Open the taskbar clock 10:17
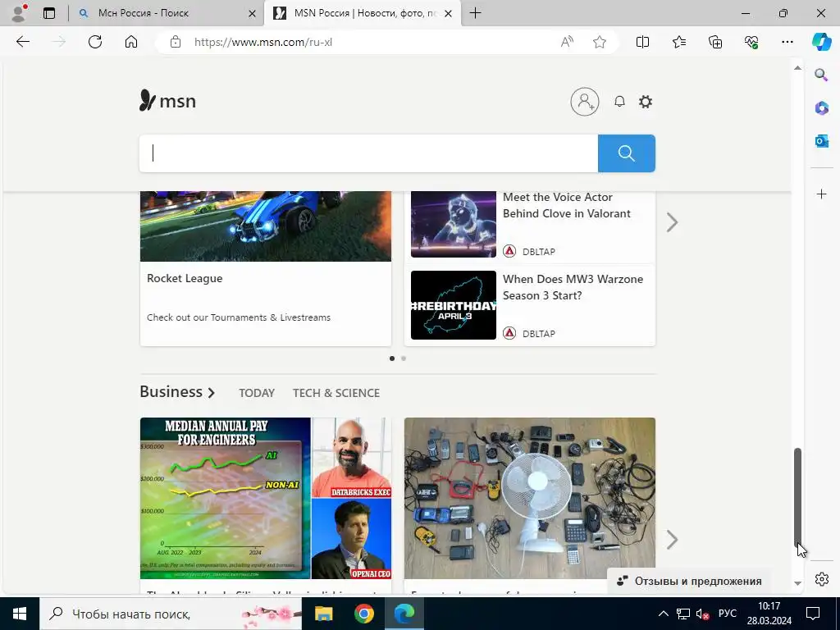Viewport: 840px width, 630px height. 769,614
